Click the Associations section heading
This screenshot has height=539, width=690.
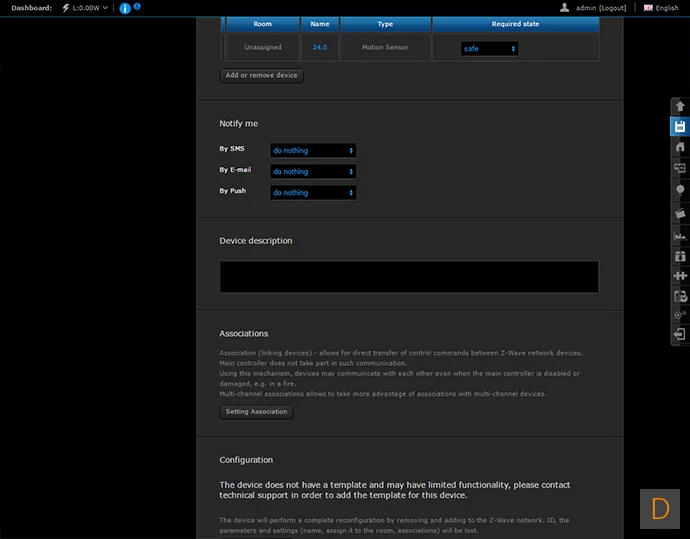click(x=243, y=334)
